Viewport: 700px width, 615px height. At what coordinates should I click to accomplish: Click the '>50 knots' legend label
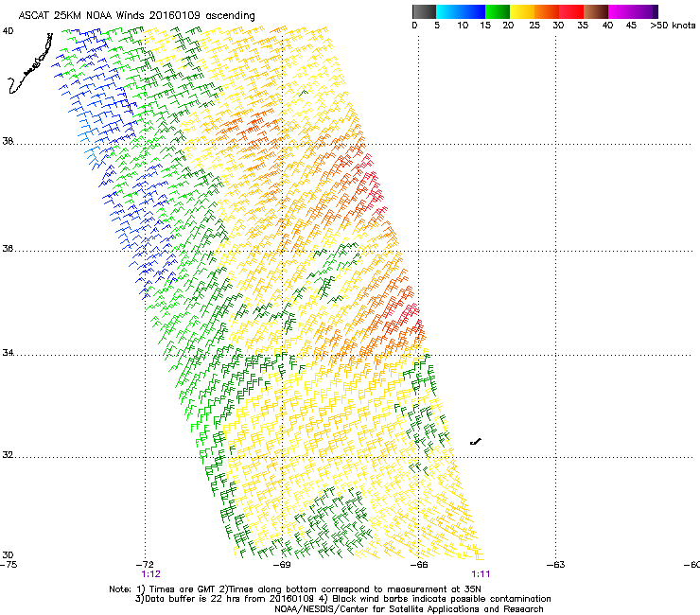point(673,25)
